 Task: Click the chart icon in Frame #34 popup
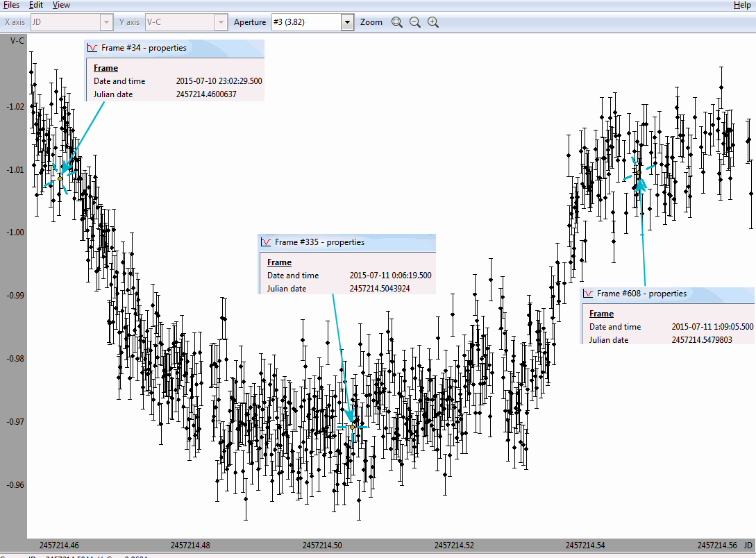click(92, 49)
